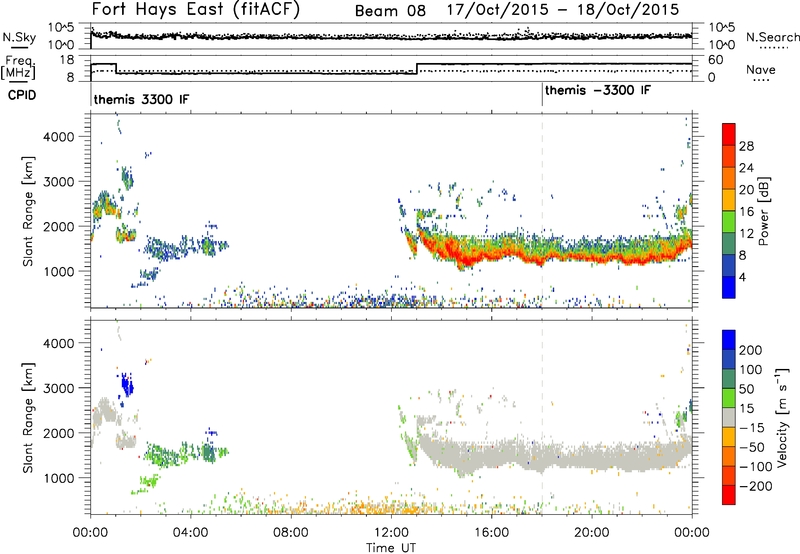The height and width of the screenshot is (554, 800).
Task: Click the green velocity patch near 04:00
Action: (x=186, y=454)
